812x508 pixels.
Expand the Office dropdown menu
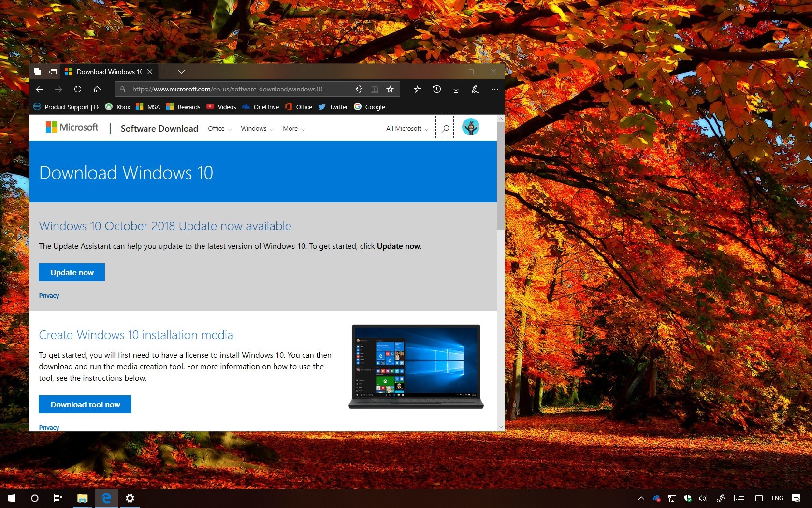point(219,129)
